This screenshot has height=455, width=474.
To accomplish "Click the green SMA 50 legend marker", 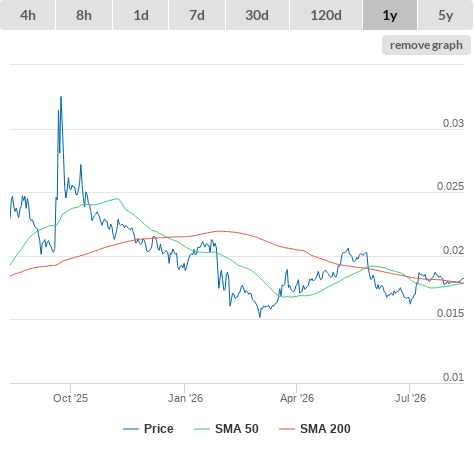I will [x=202, y=429].
